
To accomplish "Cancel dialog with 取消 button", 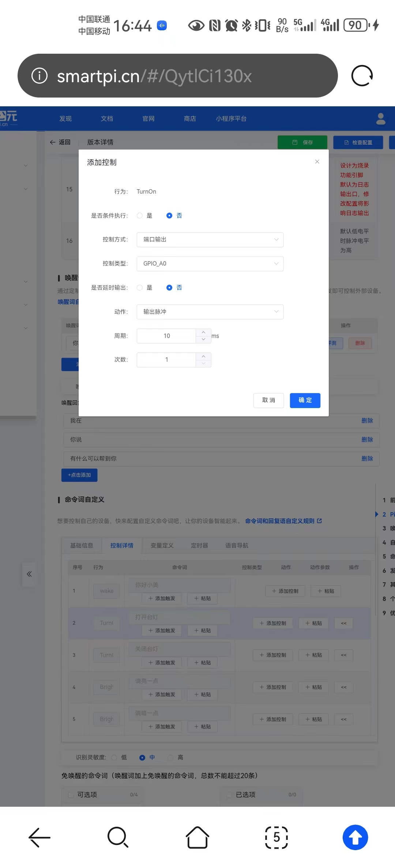I will [268, 400].
